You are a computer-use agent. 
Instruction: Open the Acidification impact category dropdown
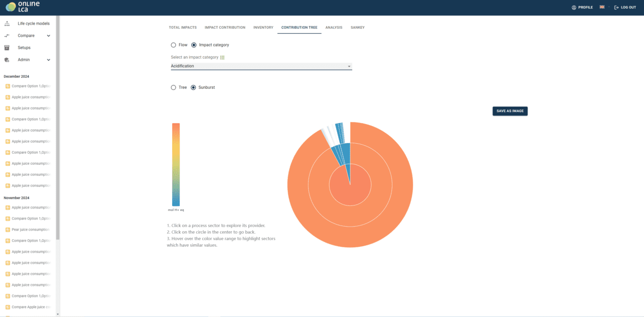(x=261, y=66)
